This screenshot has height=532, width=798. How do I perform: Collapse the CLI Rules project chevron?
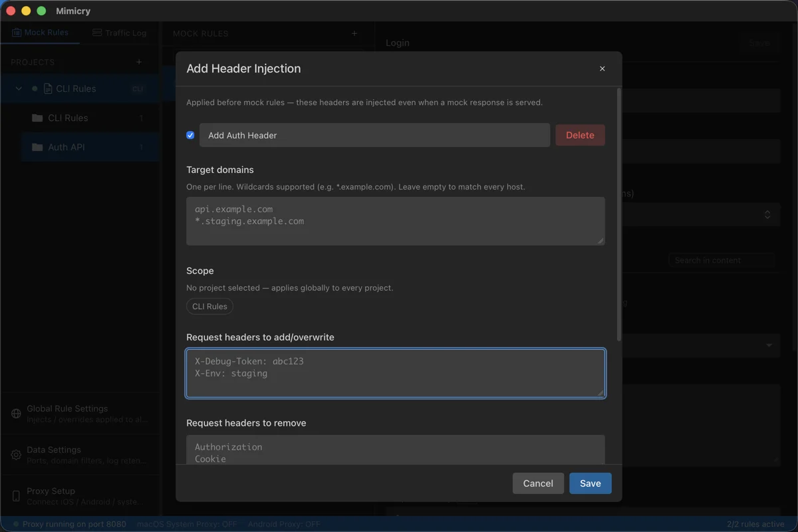point(19,88)
